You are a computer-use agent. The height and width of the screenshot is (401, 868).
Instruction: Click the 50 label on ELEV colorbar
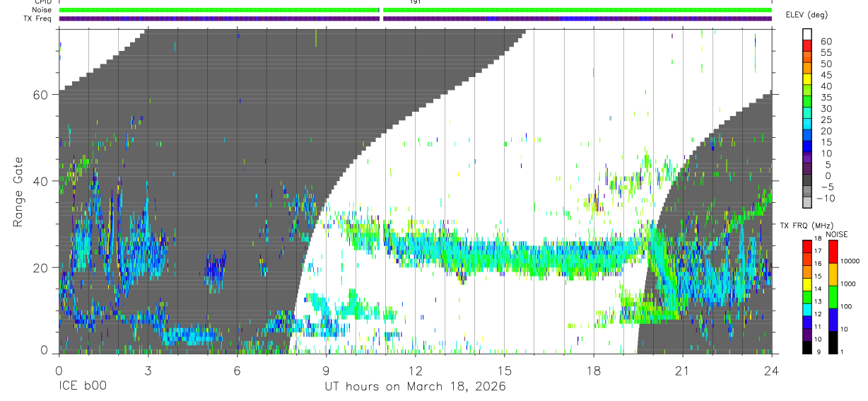pyautogui.click(x=826, y=64)
